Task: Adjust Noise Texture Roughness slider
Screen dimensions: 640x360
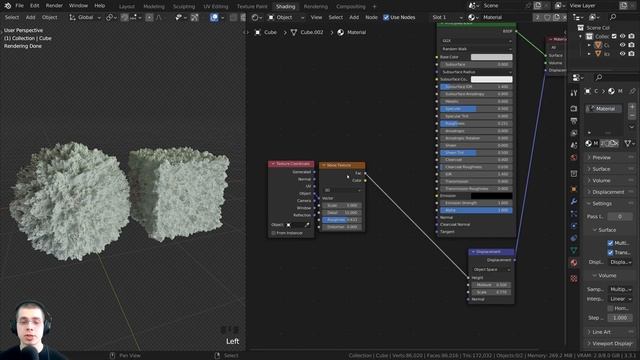Action: (342, 220)
